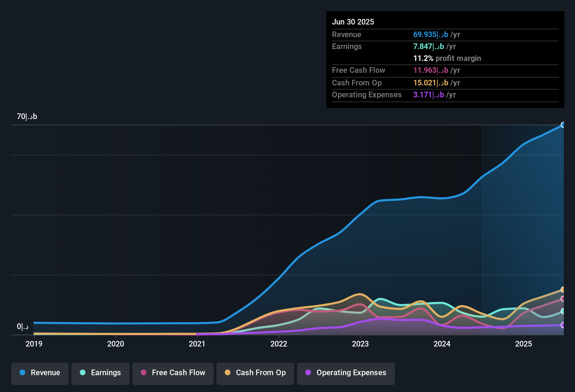Click the Earnings legend chip
575x392 pixels.
[x=100, y=373]
